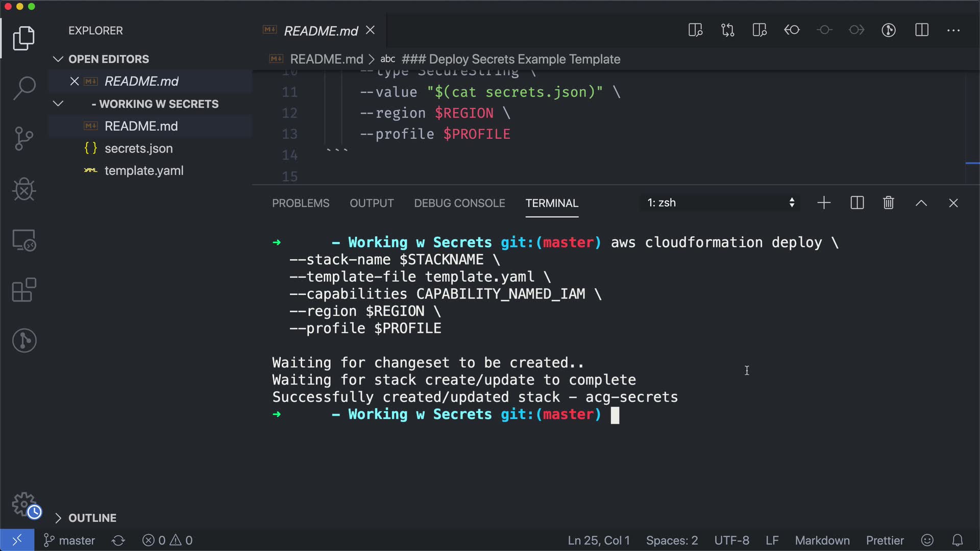Open the terminal selector dropdown "1: zsh"
Image resolution: width=980 pixels, height=551 pixels.
pyautogui.click(x=720, y=203)
